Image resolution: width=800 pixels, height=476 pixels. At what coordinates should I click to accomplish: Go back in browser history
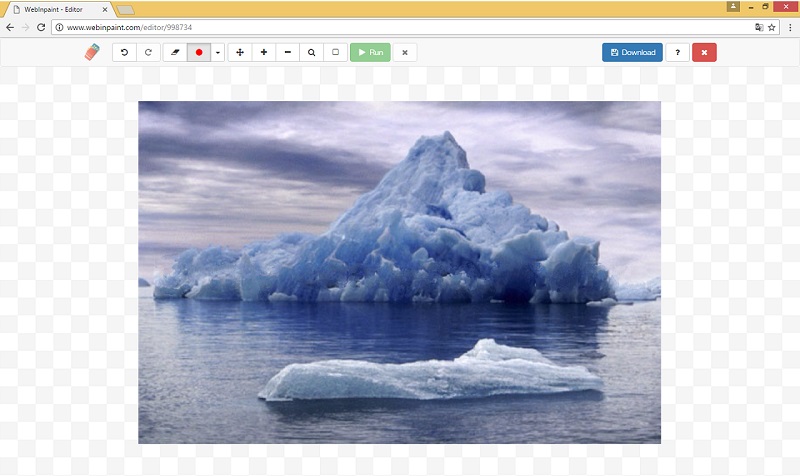pos(10,28)
